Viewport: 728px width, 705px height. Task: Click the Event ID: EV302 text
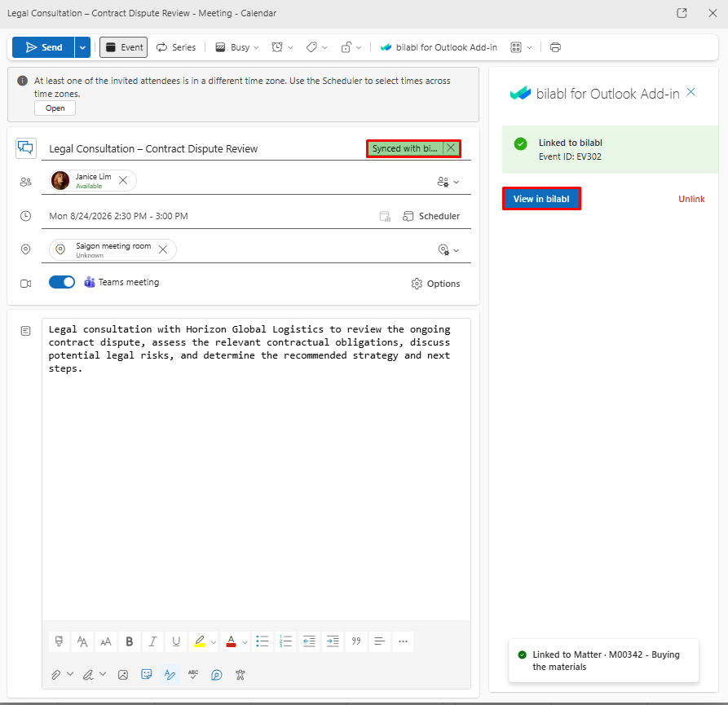click(x=570, y=156)
